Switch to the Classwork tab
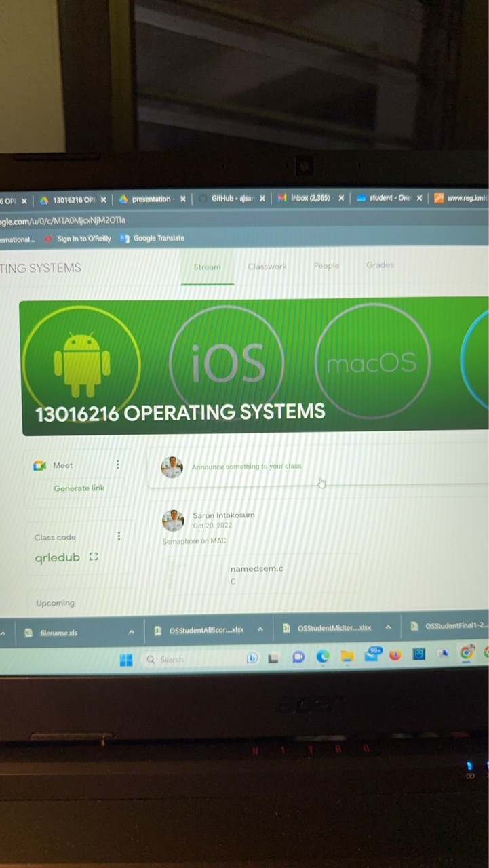Image resolution: width=489 pixels, height=868 pixels. 267,267
